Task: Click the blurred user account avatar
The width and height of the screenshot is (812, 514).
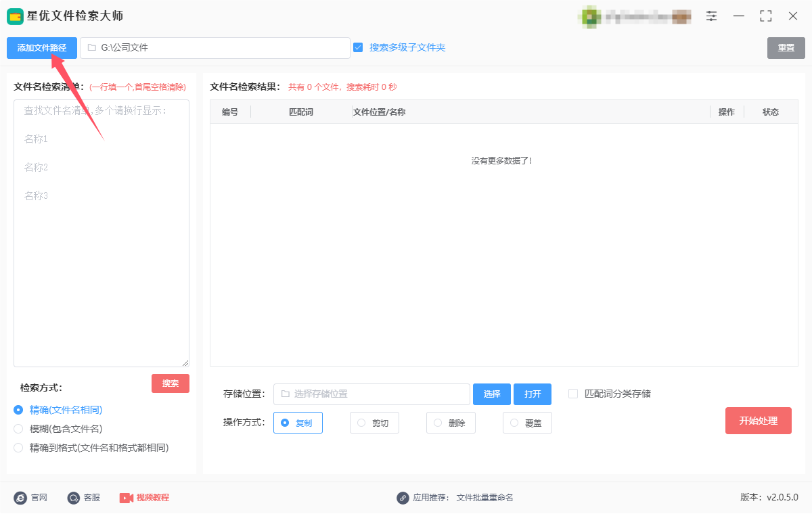Action: tap(589, 16)
